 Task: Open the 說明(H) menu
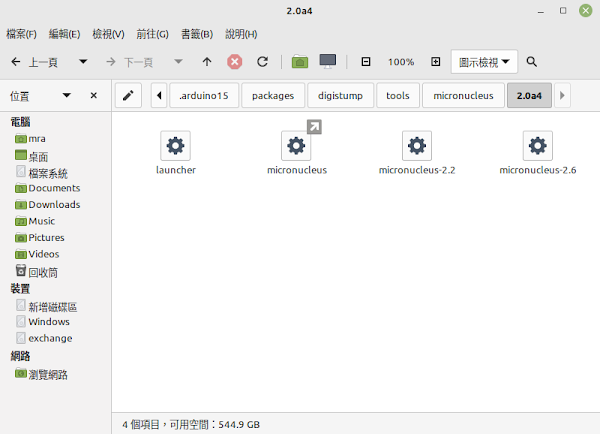tap(241, 34)
